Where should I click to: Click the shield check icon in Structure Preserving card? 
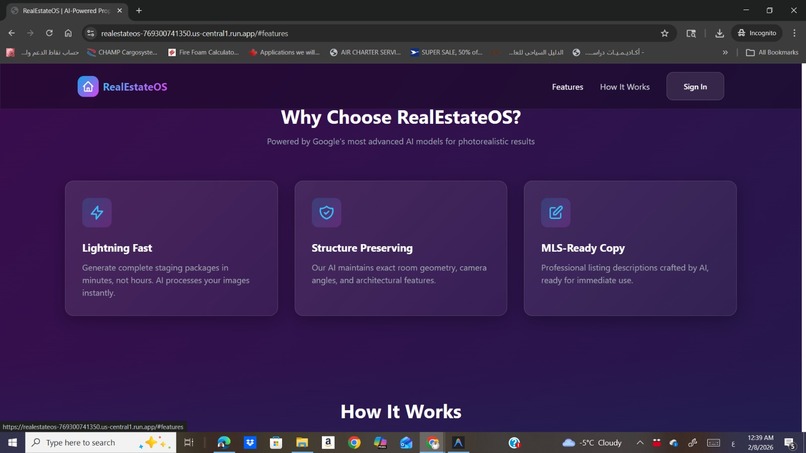tap(326, 212)
